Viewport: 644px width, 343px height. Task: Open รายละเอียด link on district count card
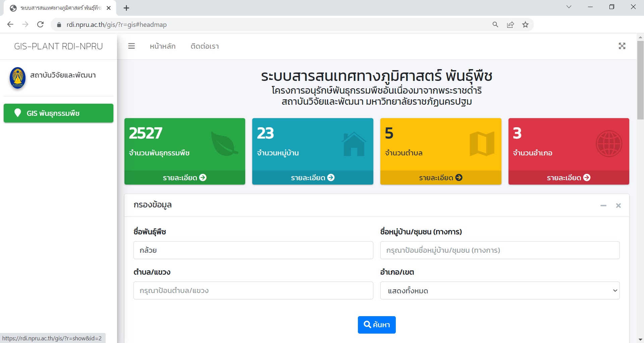569,178
